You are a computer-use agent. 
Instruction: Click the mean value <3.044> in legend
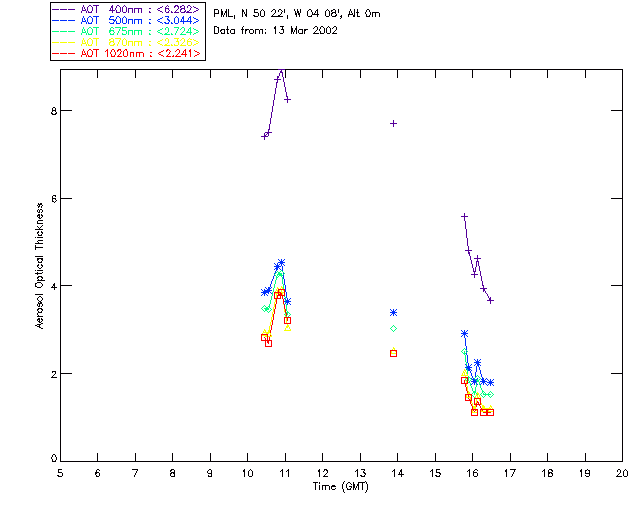[x=178, y=20]
